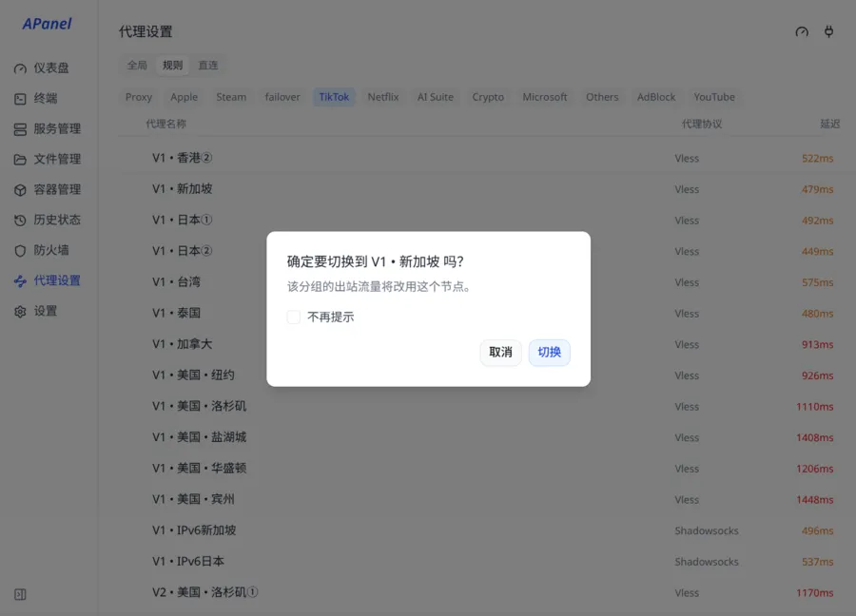The image size is (856, 616).
Task: Click the 代理名称 column header
Action: [165, 125]
